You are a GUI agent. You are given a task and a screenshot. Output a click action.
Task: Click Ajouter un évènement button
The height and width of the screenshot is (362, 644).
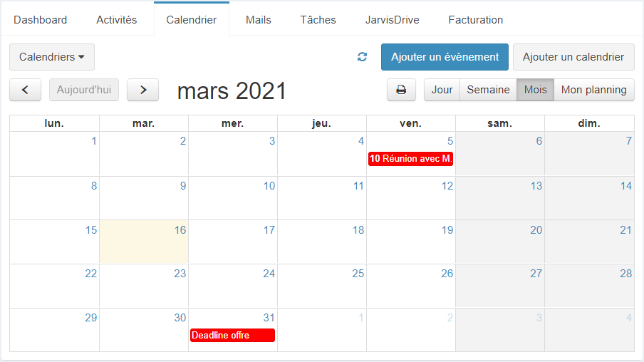coord(445,57)
